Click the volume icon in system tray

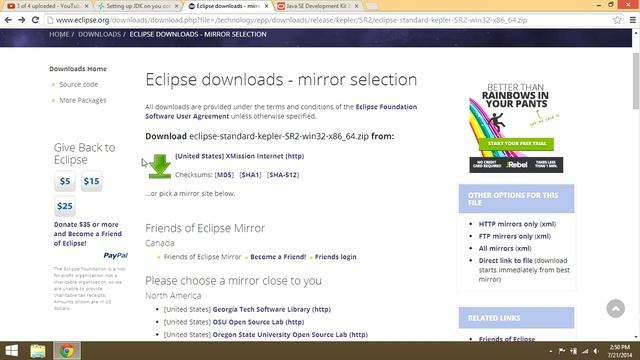click(596, 351)
